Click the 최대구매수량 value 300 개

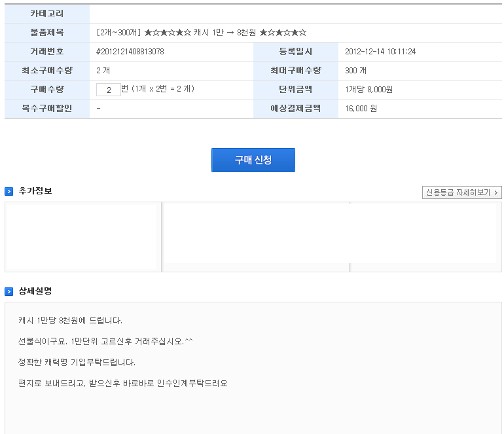(x=356, y=71)
